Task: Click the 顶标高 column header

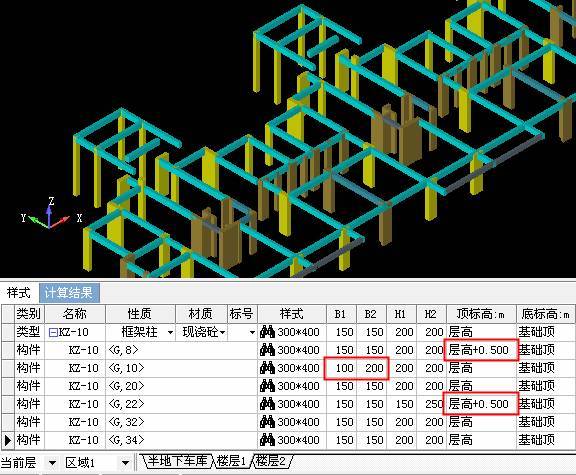Action: pos(481,314)
